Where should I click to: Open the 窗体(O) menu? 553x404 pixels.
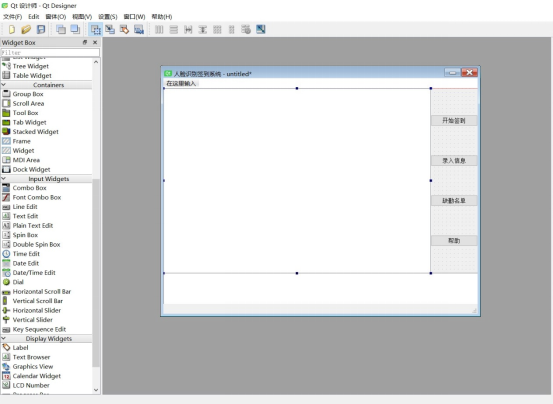[56, 17]
